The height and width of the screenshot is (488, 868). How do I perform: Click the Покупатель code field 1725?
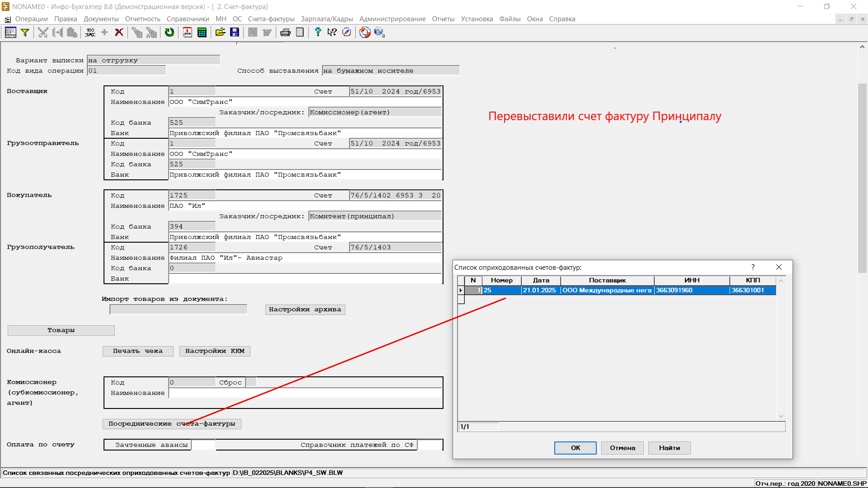tap(192, 195)
